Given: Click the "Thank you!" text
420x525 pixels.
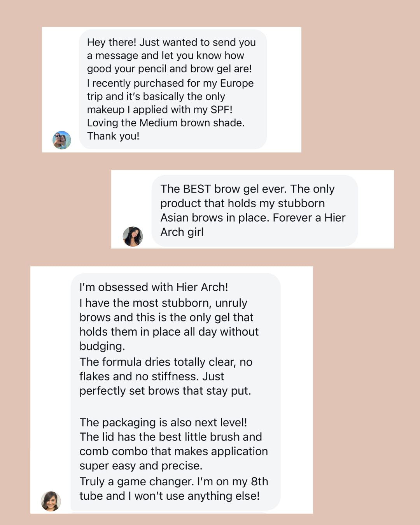Looking at the screenshot, I should [x=113, y=136].
